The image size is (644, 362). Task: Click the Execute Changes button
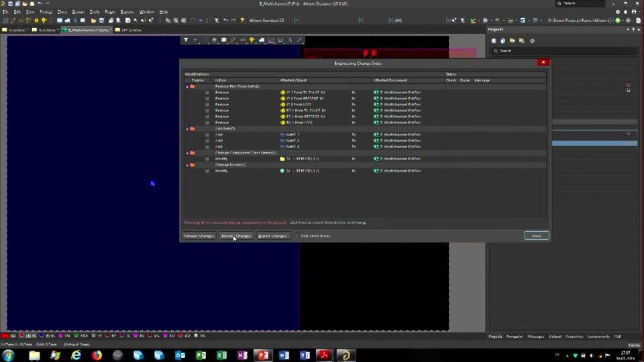[235, 236]
